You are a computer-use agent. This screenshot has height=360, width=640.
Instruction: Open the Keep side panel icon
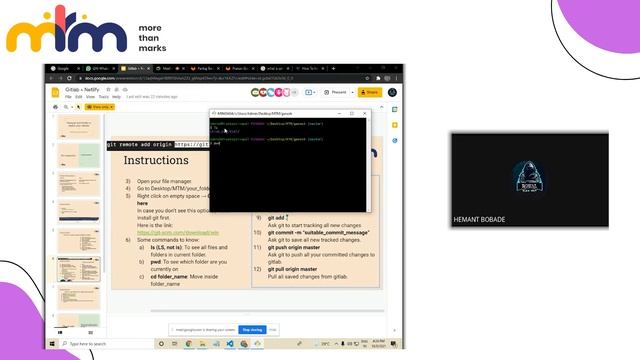click(x=395, y=125)
